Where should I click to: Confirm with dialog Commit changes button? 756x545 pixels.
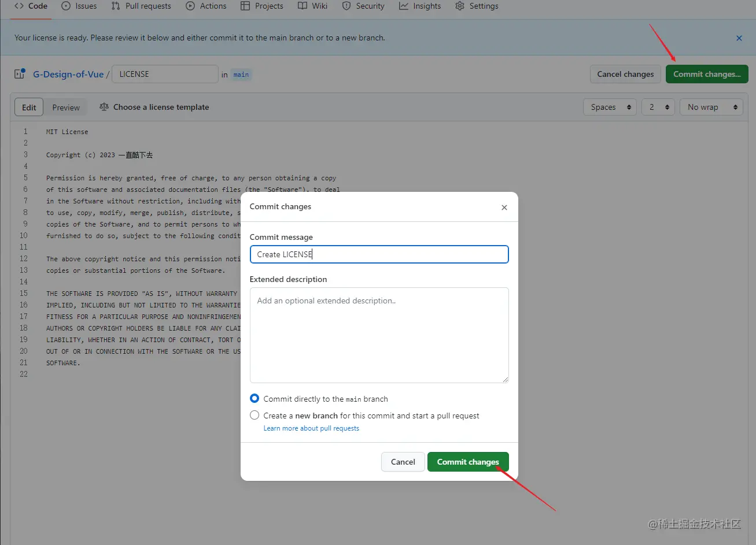point(468,462)
